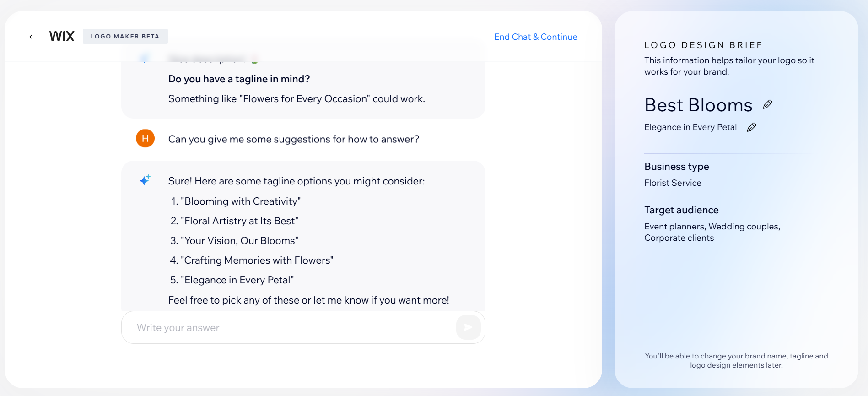This screenshot has width=868, height=396.
Task: Click the back arrow next to Wix logo
Action: pos(31,36)
